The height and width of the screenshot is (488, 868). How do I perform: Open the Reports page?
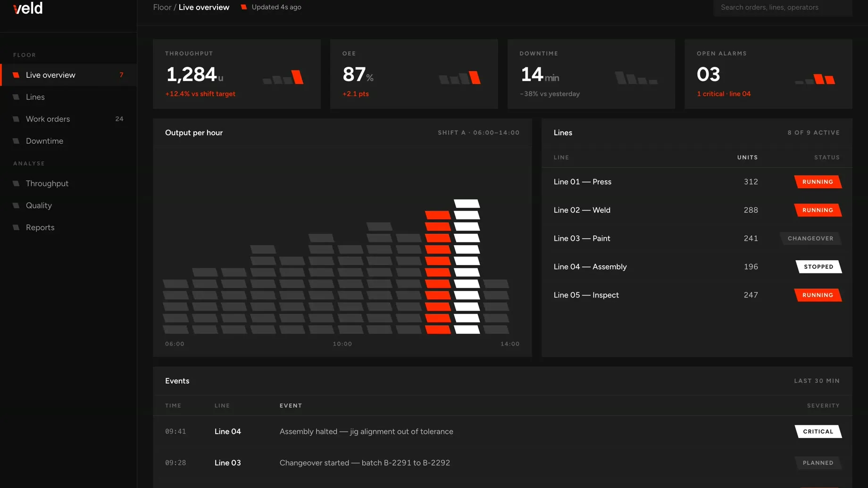pos(68,227)
